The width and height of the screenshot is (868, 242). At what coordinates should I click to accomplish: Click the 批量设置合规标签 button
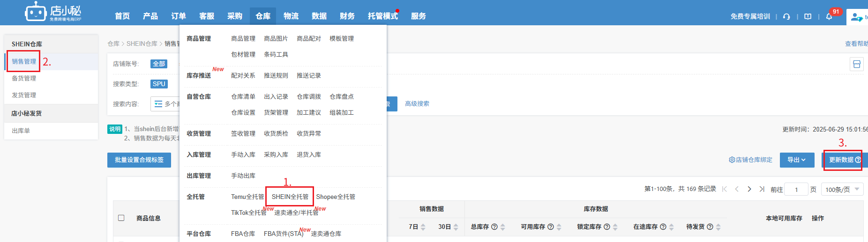[139, 160]
